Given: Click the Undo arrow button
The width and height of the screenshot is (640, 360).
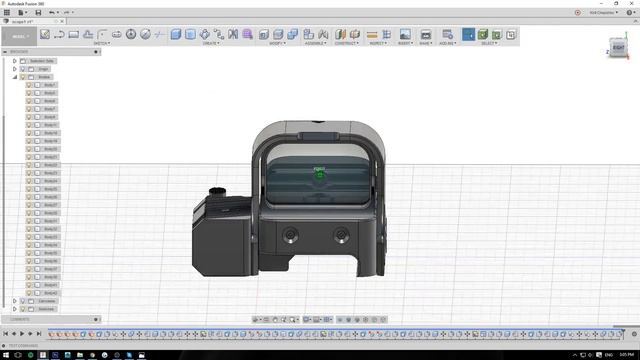Looking at the screenshot, I should click(53, 13).
